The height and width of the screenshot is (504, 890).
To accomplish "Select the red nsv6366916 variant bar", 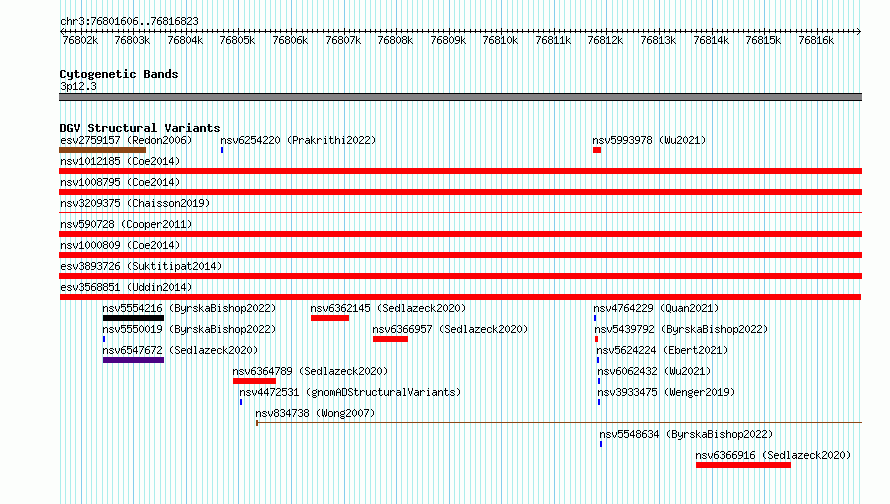I will (744, 465).
